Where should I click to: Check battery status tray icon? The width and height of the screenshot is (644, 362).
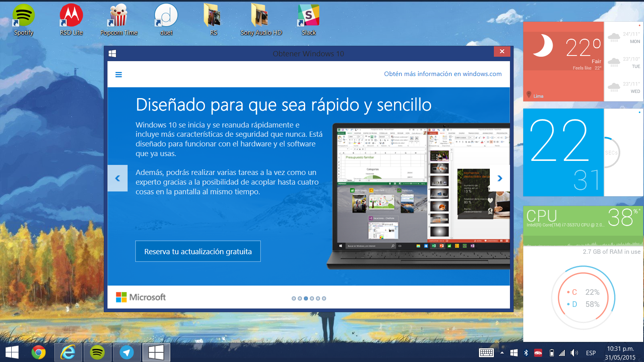tap(552, 353)
